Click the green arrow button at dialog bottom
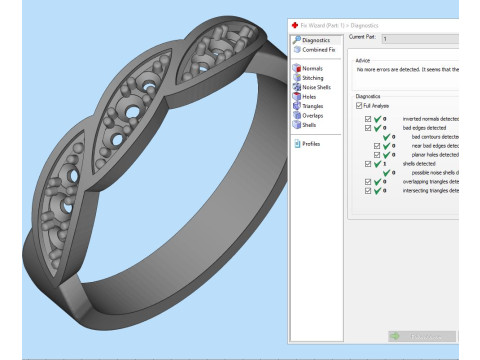The height and width of the screenshot is (360, 480). coord(422,336)
